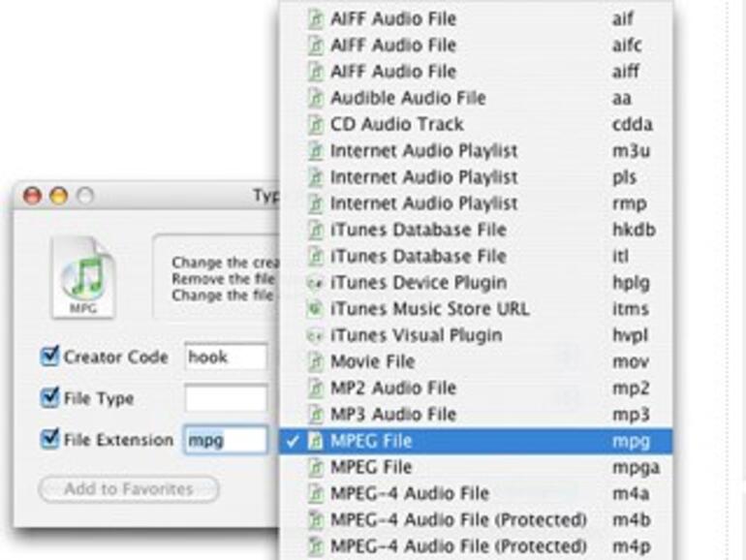The width and height of the screenshot is (746, 560).
Task: Click the MP3 Audio File icon
Action: point(315,414)
